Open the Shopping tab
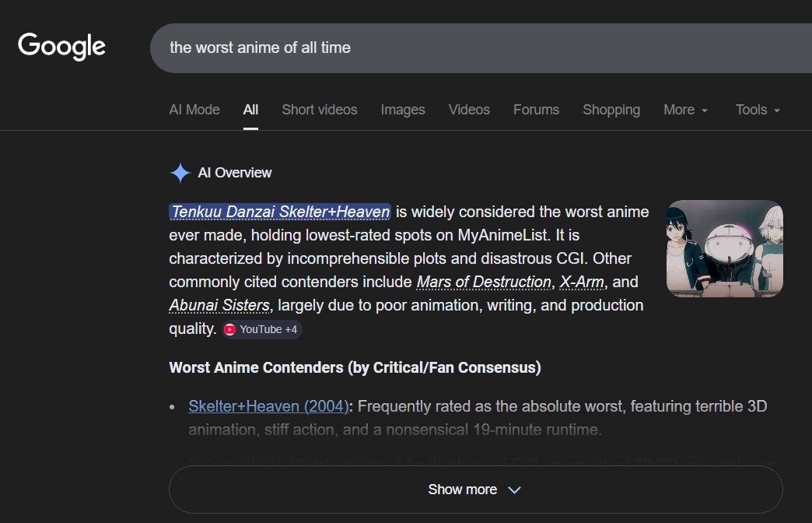This screenshot has width=812, height=523. 611,110
